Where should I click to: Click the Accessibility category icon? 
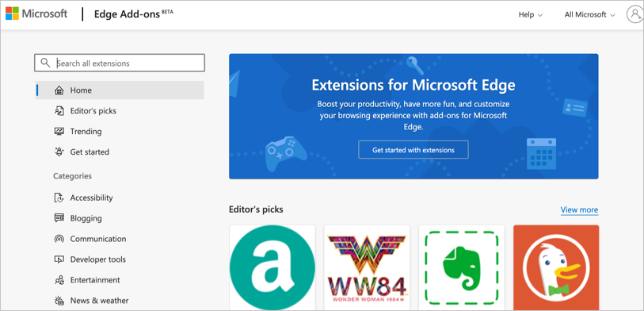[x=59, y=198]
